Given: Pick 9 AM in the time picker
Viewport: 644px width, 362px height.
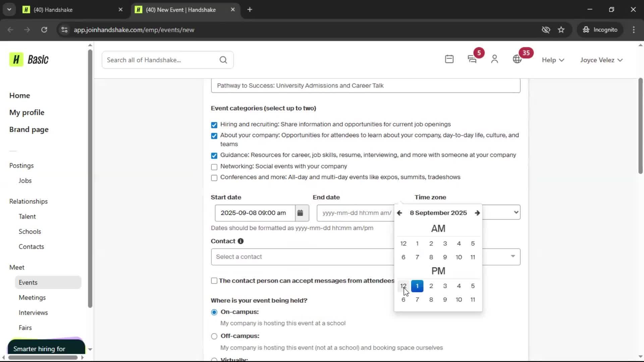Looking at the screenshot, I should tap(445, 257).
